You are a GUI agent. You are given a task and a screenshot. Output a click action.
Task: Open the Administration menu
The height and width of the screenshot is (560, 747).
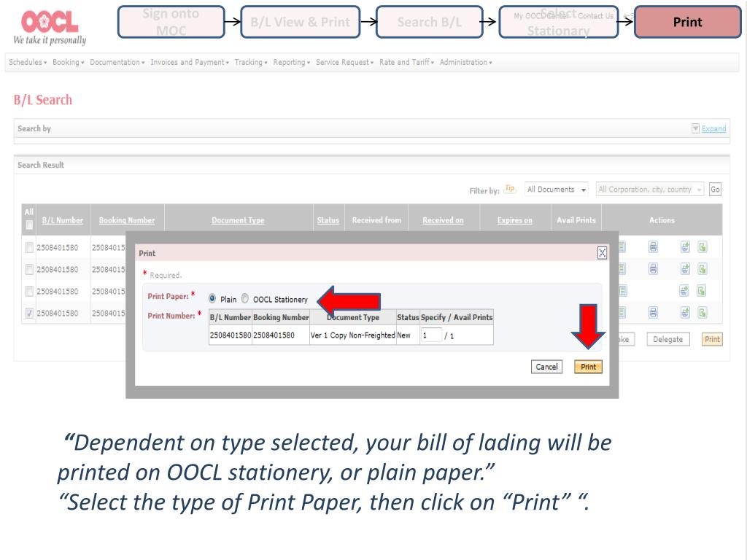(x=465, y=62)
